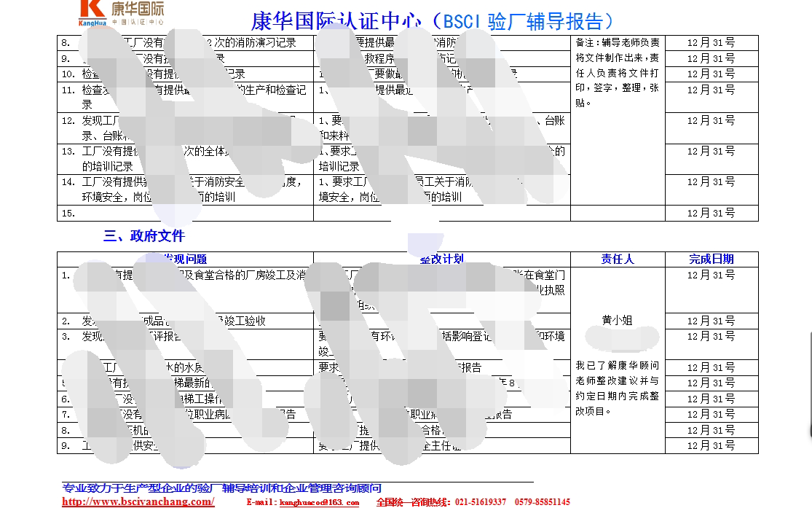Click the row 13 text 的培训记录
The height and width of the screenshot is (508, 812).
click(107, 166)
